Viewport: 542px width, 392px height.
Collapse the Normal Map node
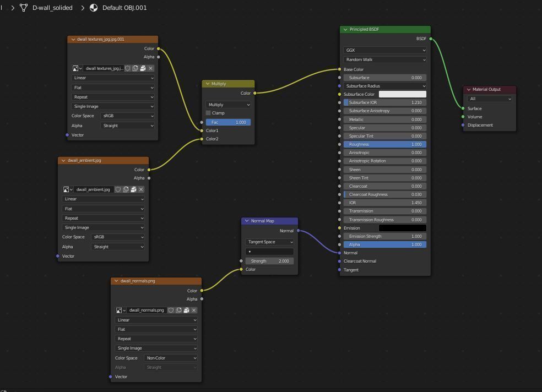(247, 221)
